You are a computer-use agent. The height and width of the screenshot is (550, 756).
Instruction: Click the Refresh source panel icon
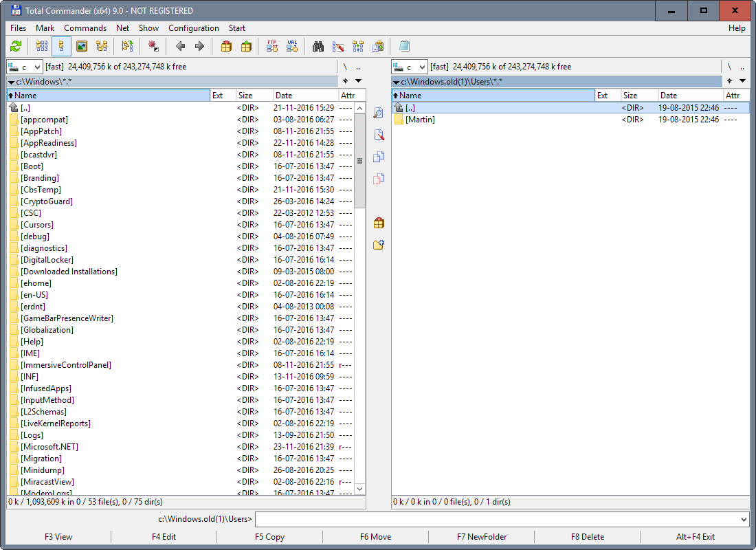click(14, 46)
